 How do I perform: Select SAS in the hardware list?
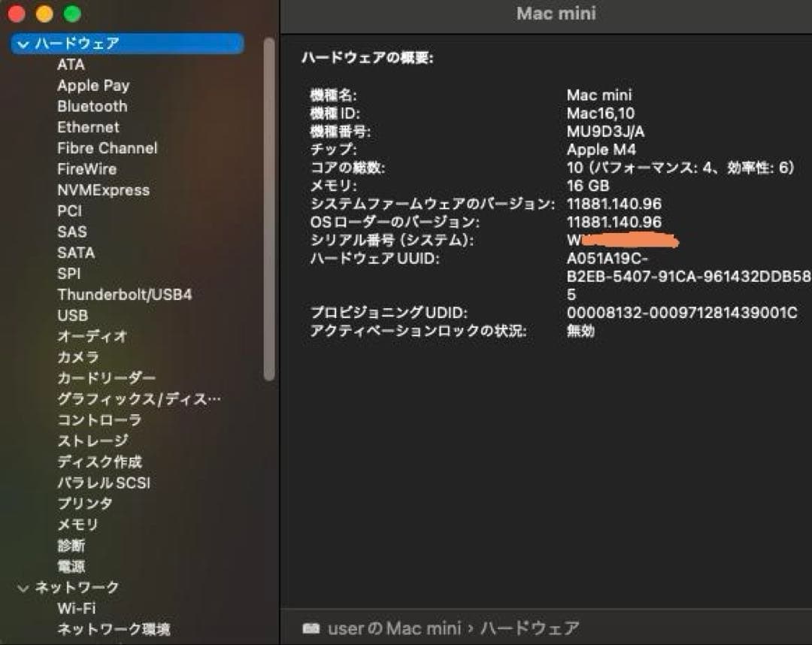[x=72, y=232]
